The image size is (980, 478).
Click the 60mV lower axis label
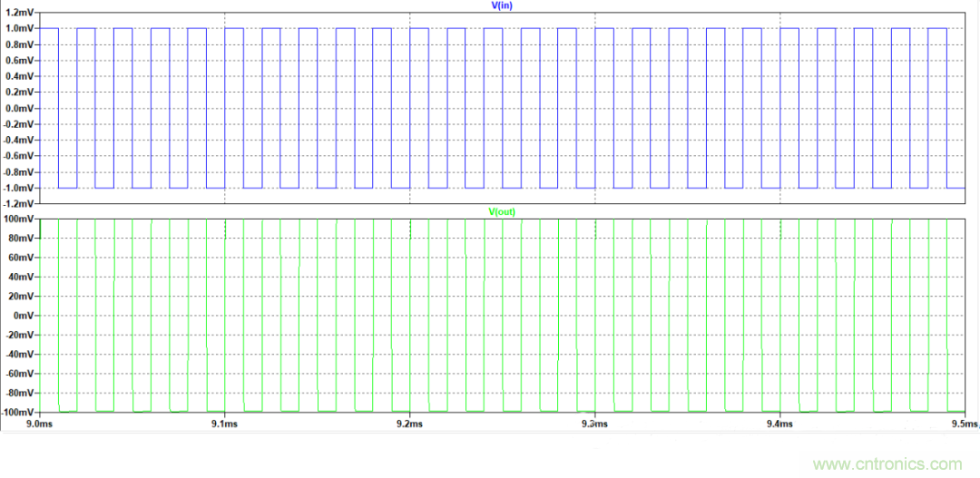click(x=20, y=258)
